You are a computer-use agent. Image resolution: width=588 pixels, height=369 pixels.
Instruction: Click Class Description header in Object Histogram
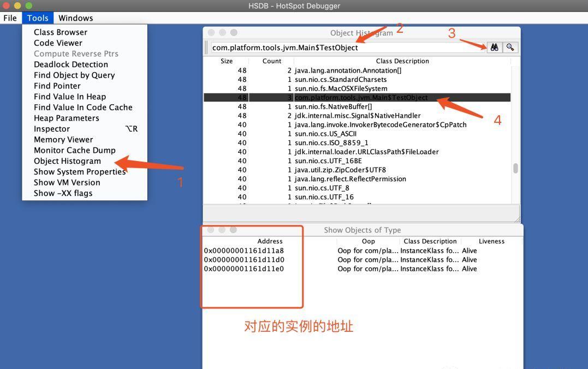[402, 61]
